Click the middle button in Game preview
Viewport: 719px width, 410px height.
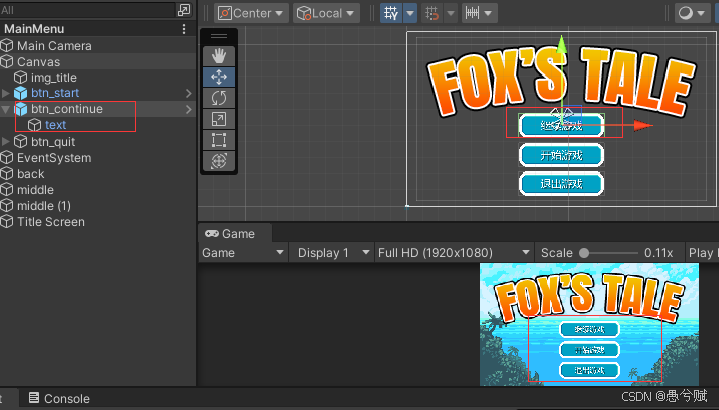click(x=589, y=350)
